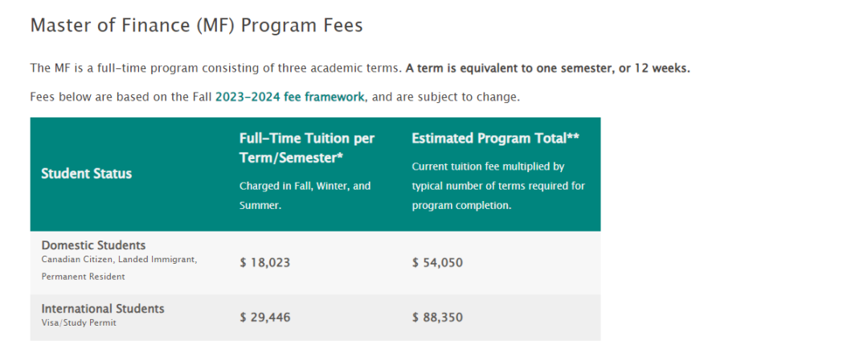The height and width of the screenshot is (353, 868).
Task: Click the Estimated Program Total header
Action: (x=495, y=138)
